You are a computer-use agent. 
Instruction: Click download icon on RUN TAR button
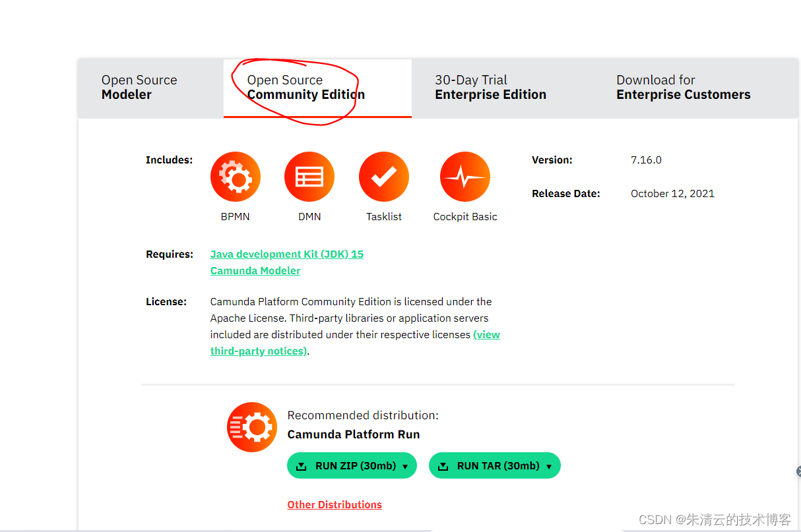tap(443, 466)
